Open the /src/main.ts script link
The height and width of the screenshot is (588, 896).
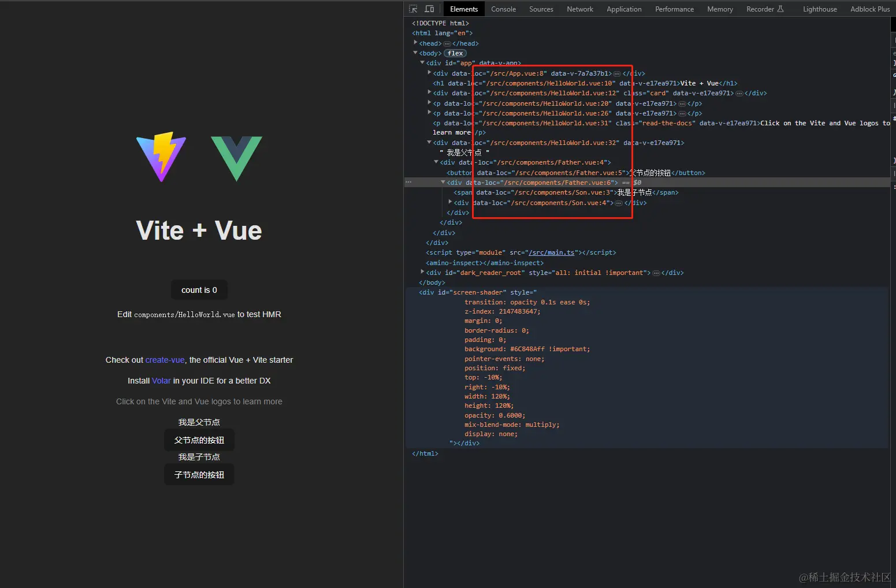click(x=552, y=252)
